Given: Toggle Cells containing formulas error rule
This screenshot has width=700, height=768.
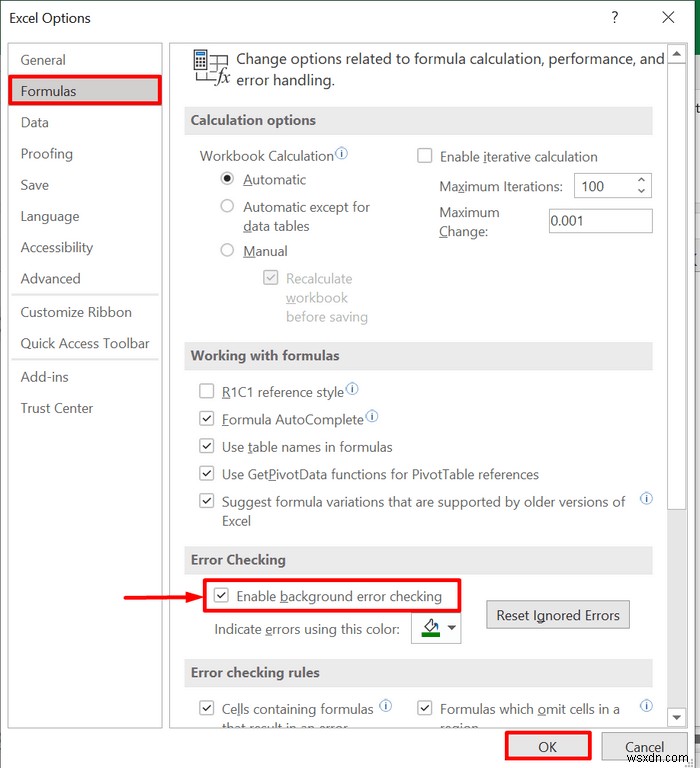Looking at the screenshot, I should click(x=206, y=708).
